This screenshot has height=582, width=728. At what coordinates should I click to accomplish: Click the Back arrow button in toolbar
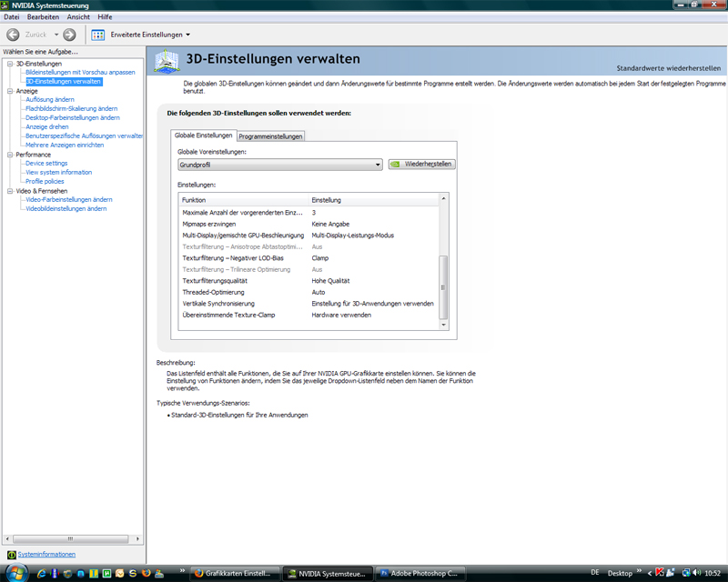[x=13, y=35]
